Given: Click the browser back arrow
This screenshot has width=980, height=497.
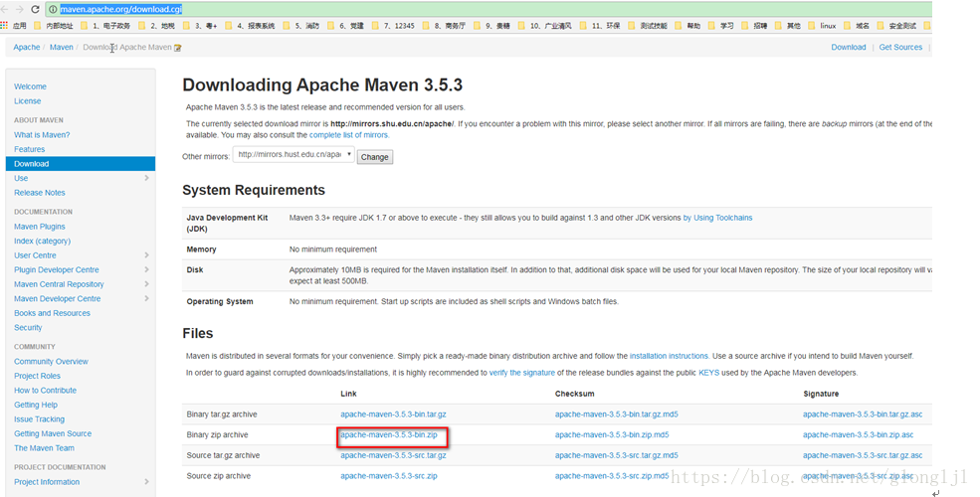Looking at the screenshot, I should [x=4, y=9].
